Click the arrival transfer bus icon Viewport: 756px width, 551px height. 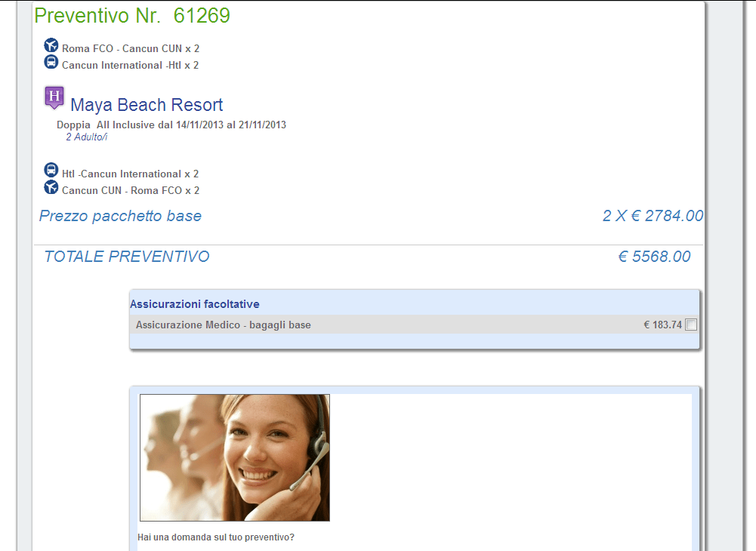point(51,62)
